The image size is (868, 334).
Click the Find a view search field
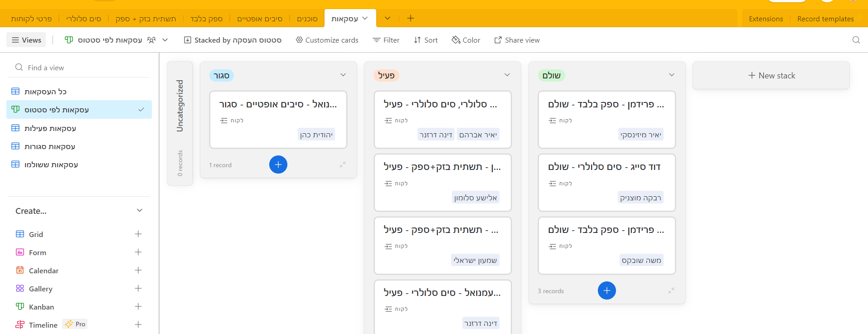click(82, 68)
